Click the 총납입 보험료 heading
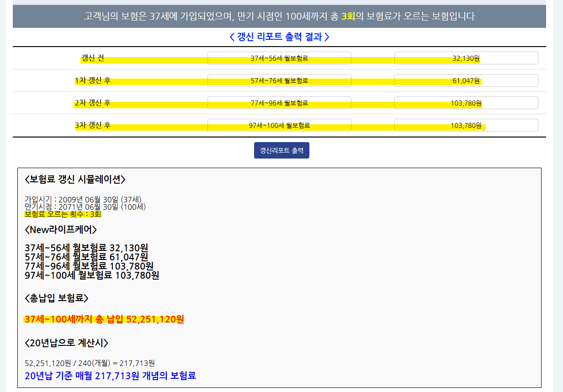The height and width of the screenshot is (392, 563). pyautogui.click(x=56, y=298)
